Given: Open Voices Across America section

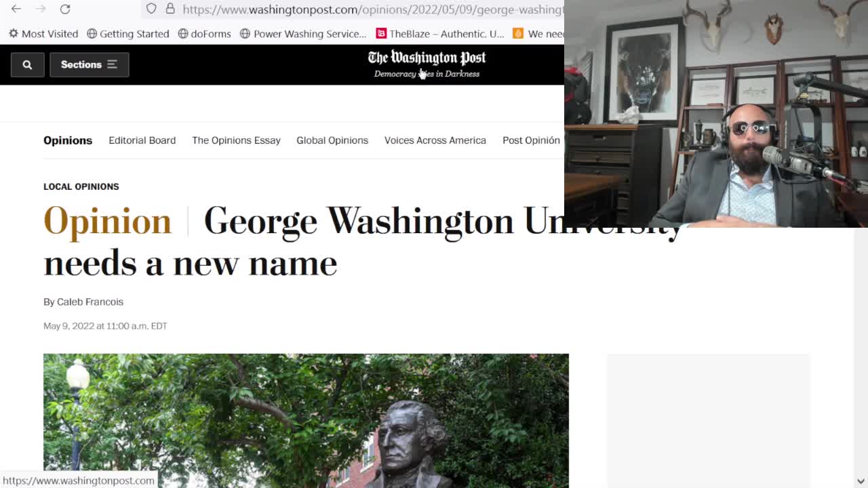Looking at the screenshot, I should tap(435, 140).
